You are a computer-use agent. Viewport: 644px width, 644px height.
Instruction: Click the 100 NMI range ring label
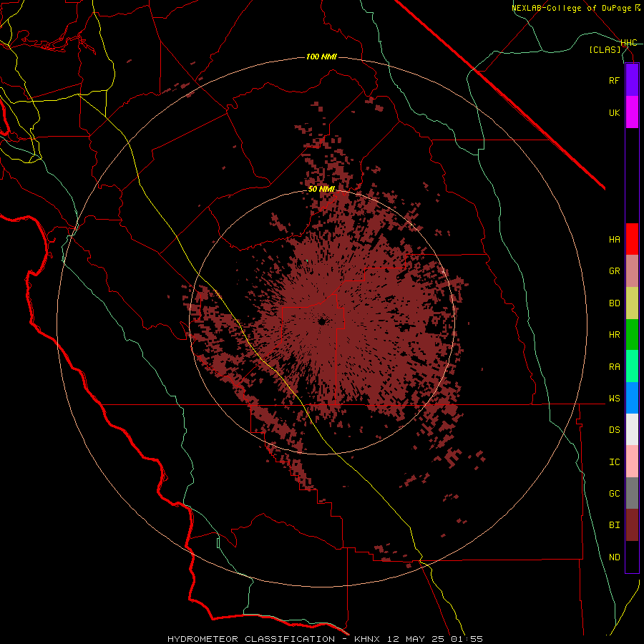pyautogui.click(x=321, y=57)
